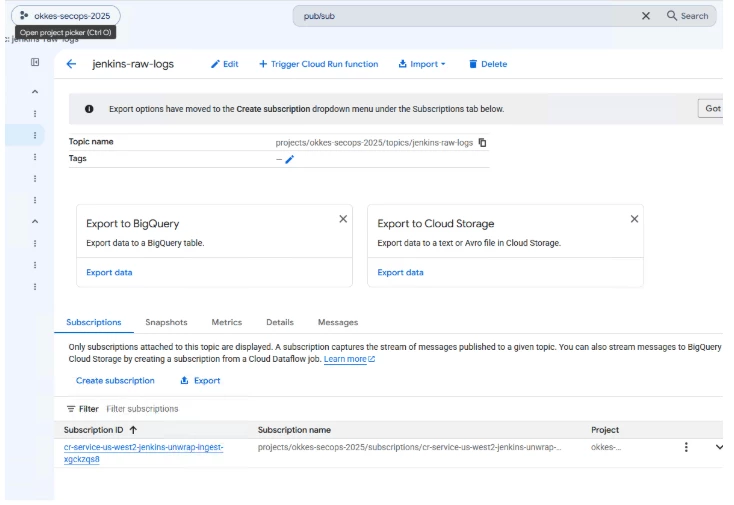Click Trigger Cloud Run function
This screenshot has width=734, height=505.
pyautogui.click(x=319, y=64)
